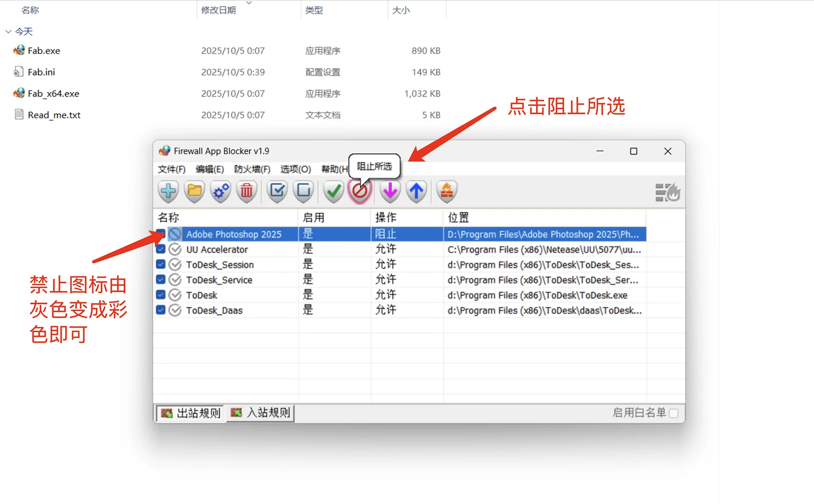Collapse the 今天 file group

8,32
